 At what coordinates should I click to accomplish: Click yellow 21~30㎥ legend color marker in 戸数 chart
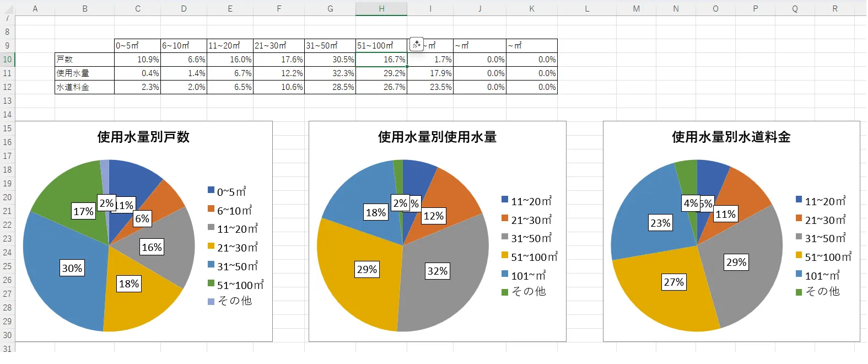pyautogui.click(x=211, y=246)
